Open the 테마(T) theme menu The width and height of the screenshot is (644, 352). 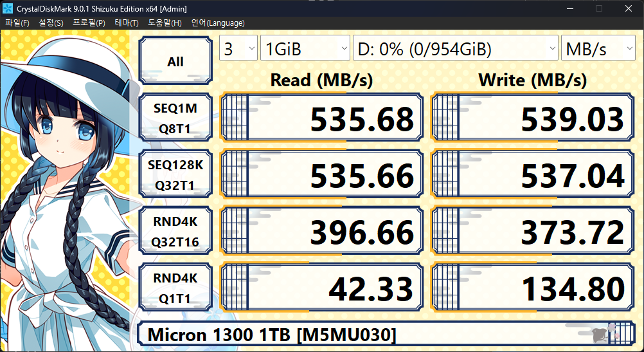click(x=126, y=23)
